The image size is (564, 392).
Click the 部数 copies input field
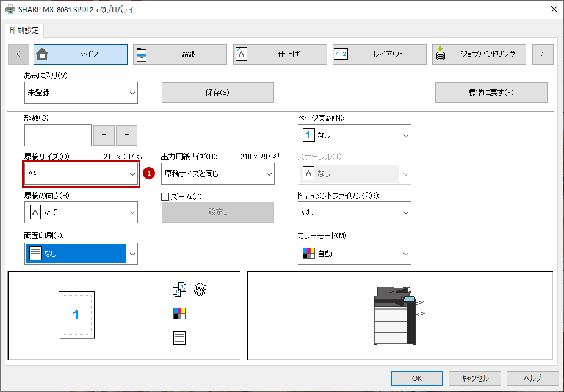click(x=58, y=135)
